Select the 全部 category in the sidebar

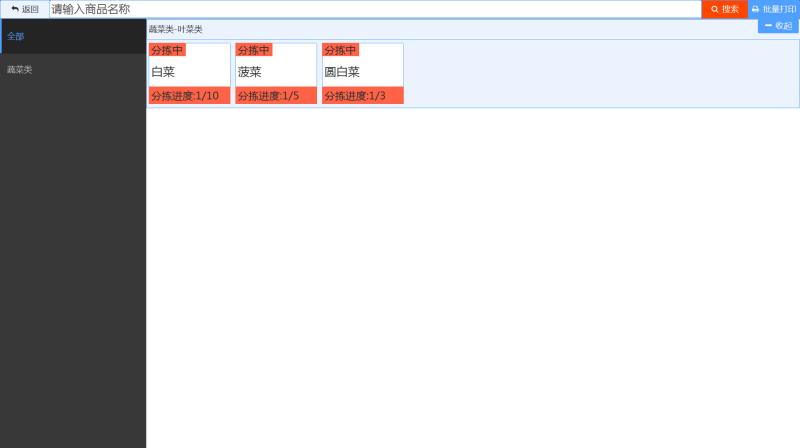[x=73, y=36]
